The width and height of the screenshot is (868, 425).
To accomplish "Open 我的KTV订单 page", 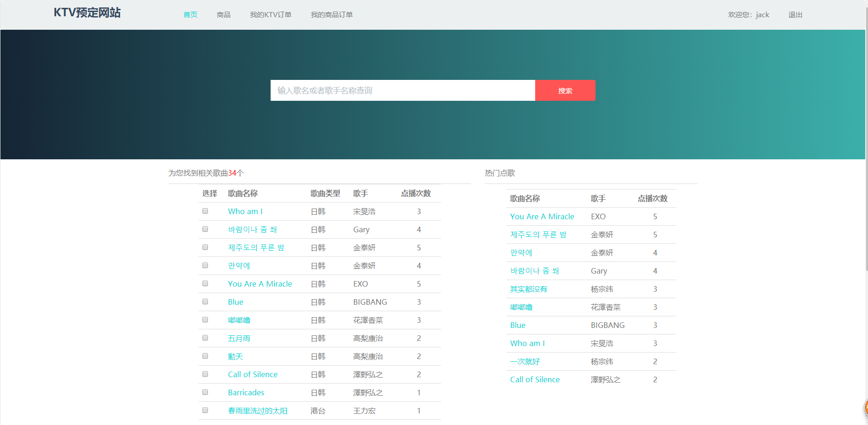I will (271, 14).
